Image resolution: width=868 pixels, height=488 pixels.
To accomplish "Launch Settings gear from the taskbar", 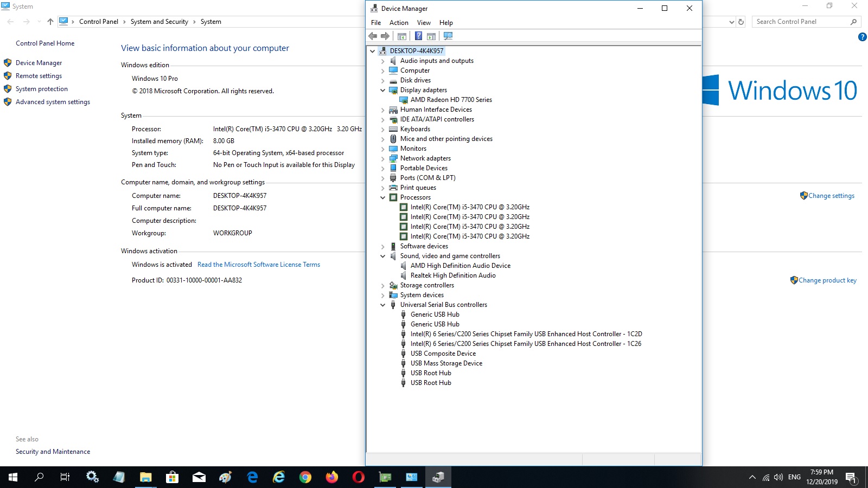I will 92,477.
